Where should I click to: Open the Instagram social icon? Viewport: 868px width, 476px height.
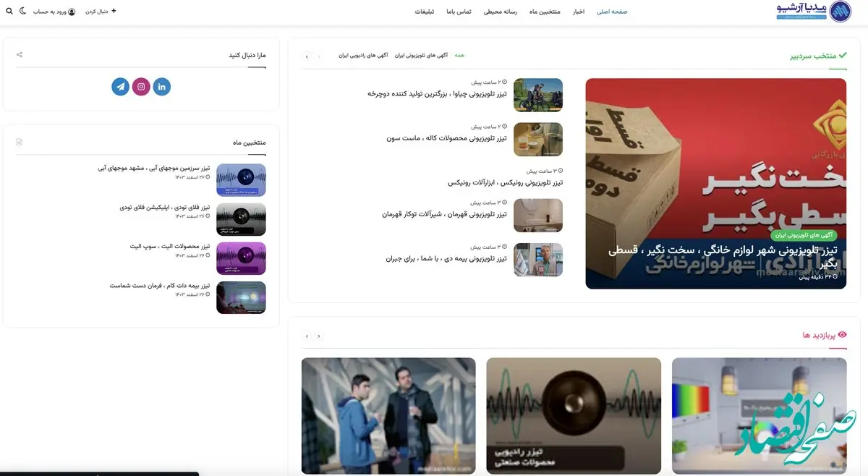[141, 86]
